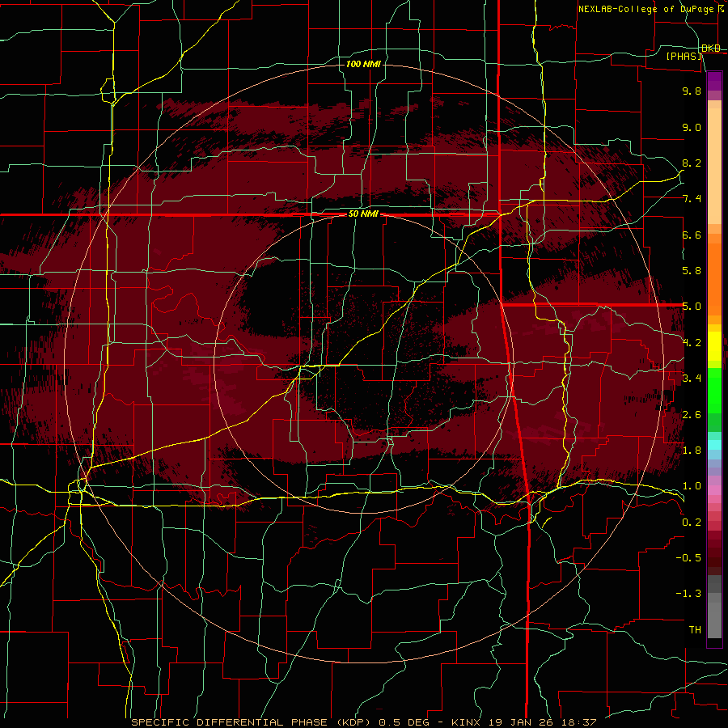Pick the bright green segment of color bar
Screen dimensions: 728x728
click(714, 391)
